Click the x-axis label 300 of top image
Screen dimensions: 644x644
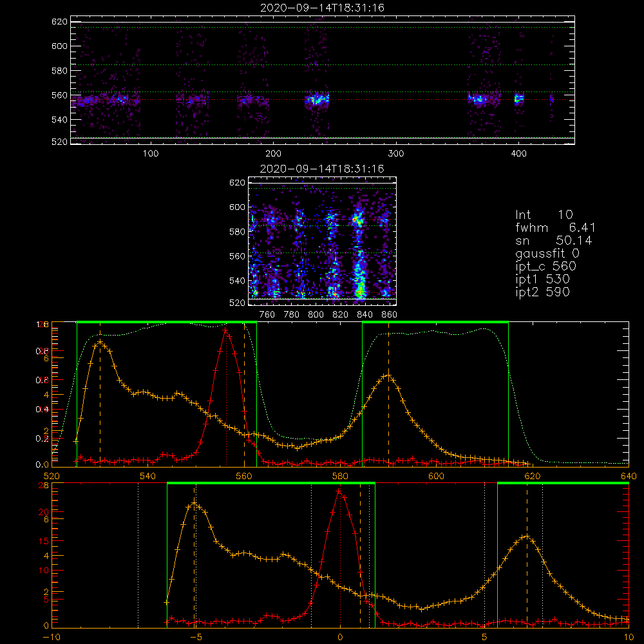396,154
